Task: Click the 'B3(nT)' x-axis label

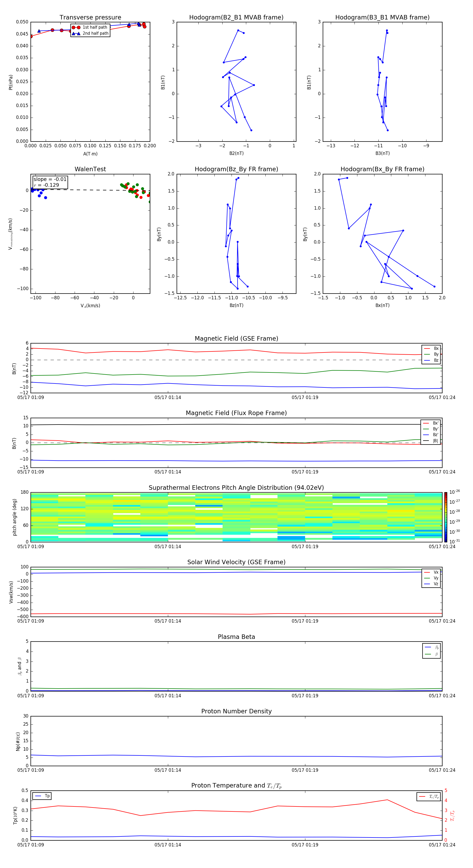Action: click(382, 153)
